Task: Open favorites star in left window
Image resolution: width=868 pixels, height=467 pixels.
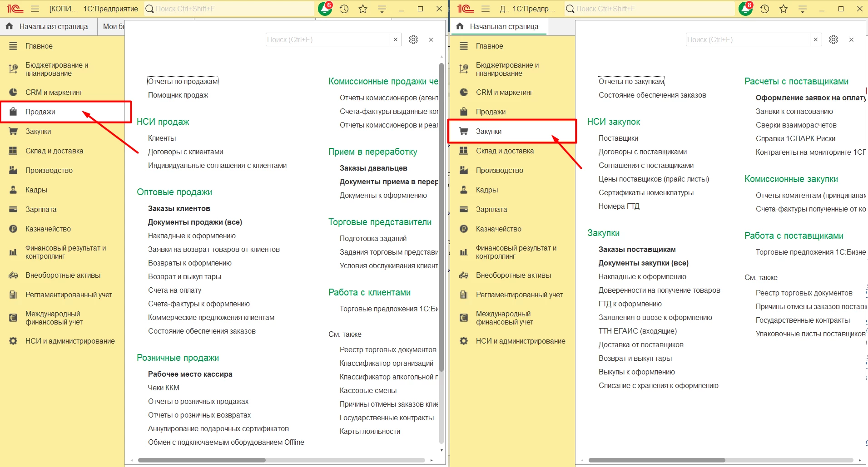Action: click(363, 9)
